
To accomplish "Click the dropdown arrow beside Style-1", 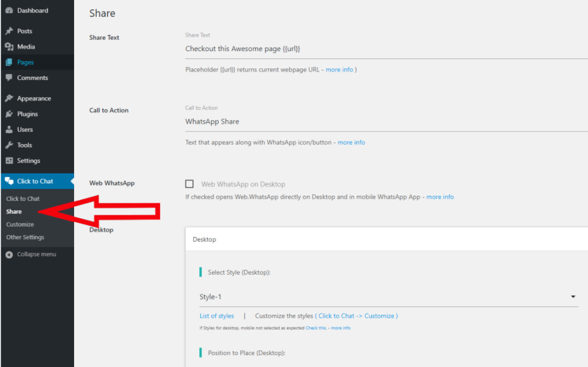I will point(573,297).
